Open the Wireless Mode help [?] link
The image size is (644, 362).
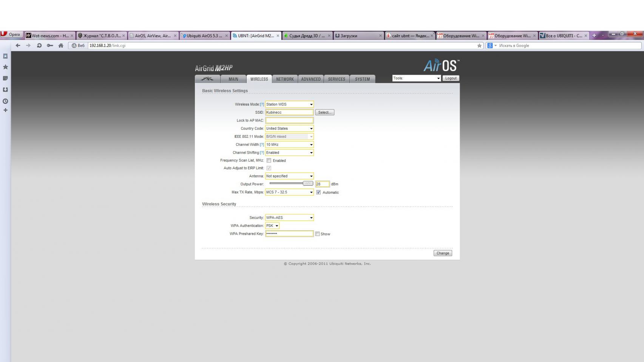point(262,104)
